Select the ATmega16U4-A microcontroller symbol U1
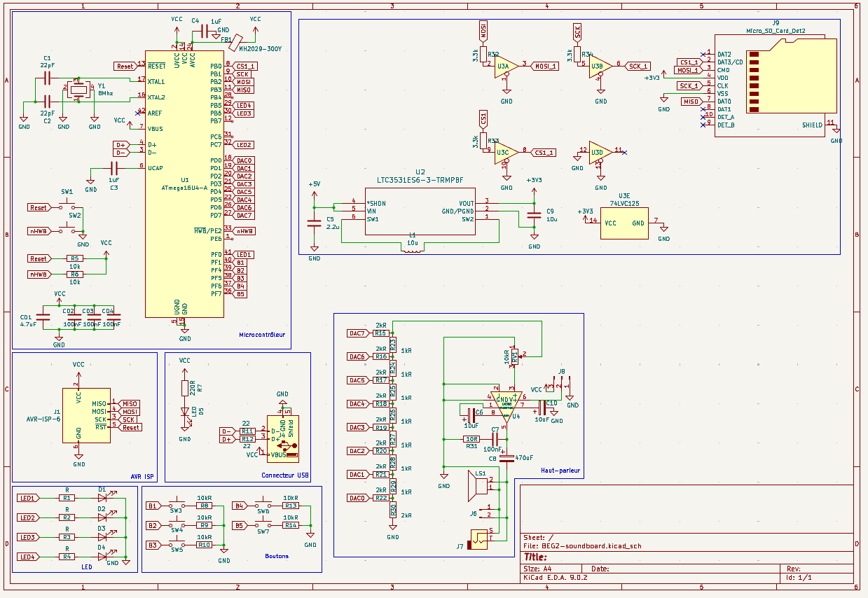This screenshot has width=868, height=598. [184, 183]
